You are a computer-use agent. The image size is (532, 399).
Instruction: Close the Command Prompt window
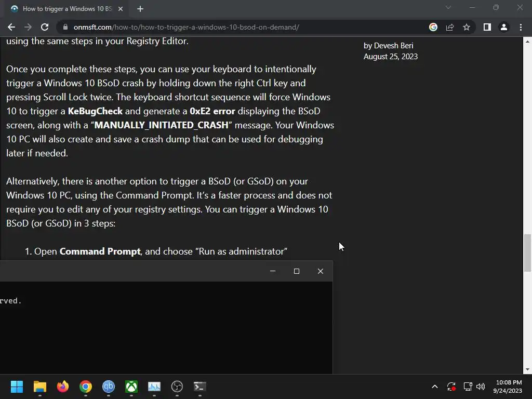(x=320, y=271)
